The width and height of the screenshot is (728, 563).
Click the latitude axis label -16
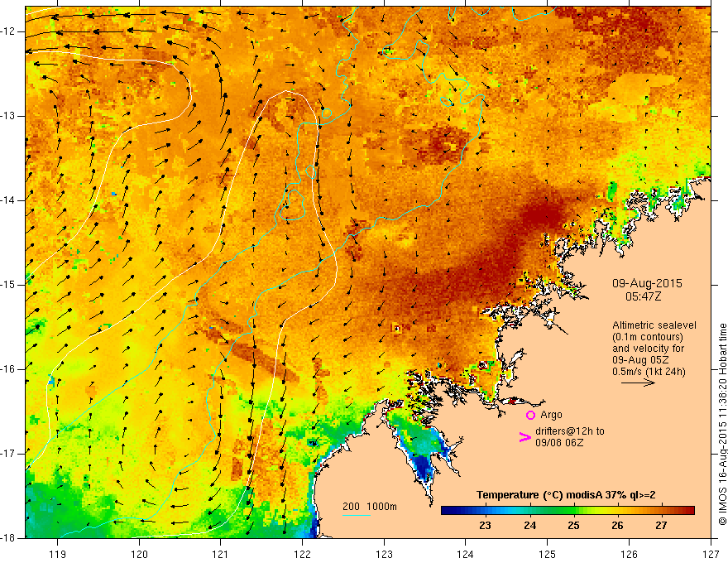point(9,369)
